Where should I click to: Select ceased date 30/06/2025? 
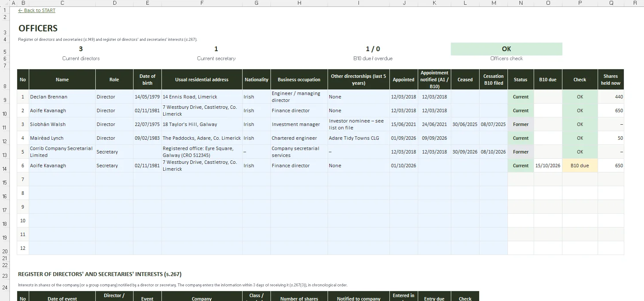pyautogui.click(x=465, y=124)
